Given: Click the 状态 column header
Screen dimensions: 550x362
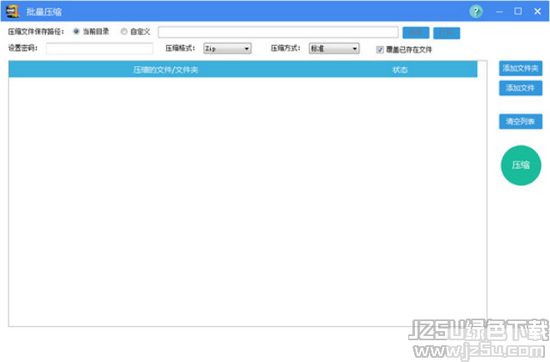Looking at the screenshot, I should pyautogui.click(x=400, y=69).
